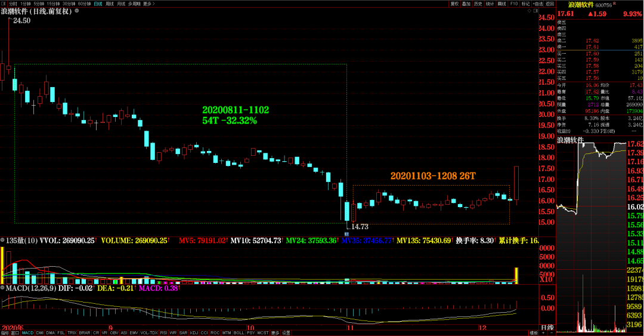Image resolution: width=644 pixels, height=336 pixels.
Task: Click the 画线 drawing tool button
Action: point(502,4)
